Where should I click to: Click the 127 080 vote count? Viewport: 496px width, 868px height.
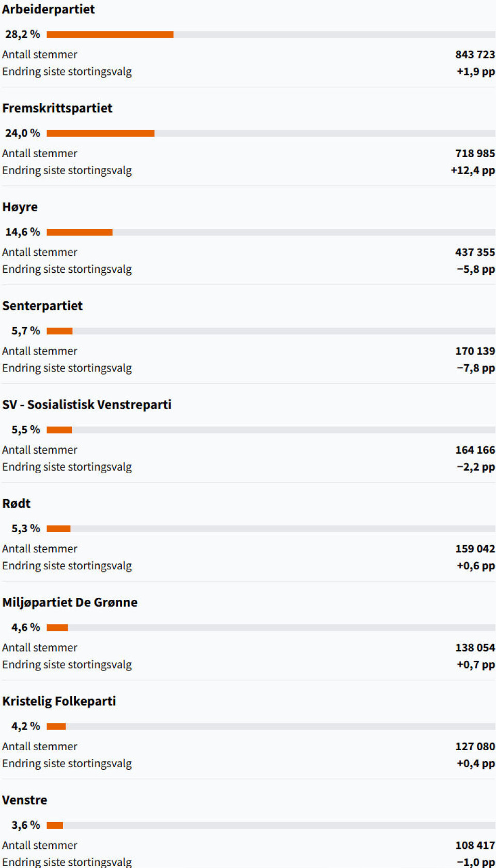click(475, 747)
